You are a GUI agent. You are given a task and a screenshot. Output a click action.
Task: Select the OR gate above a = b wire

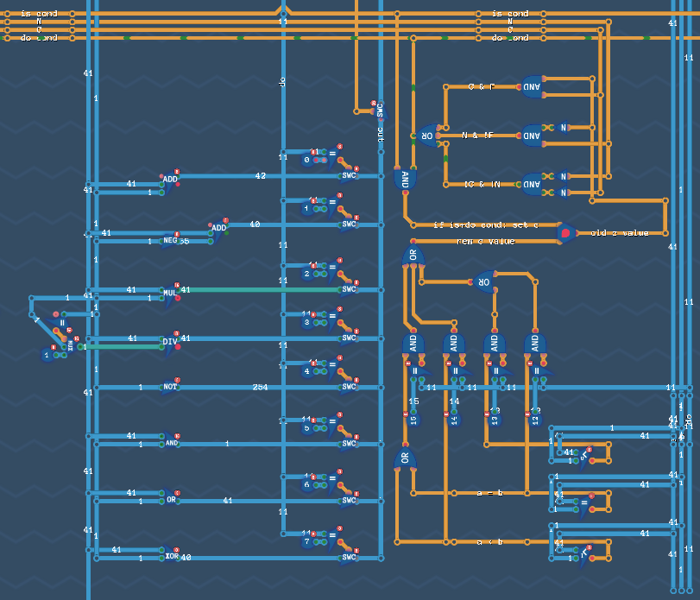click(x=405, y=458)
